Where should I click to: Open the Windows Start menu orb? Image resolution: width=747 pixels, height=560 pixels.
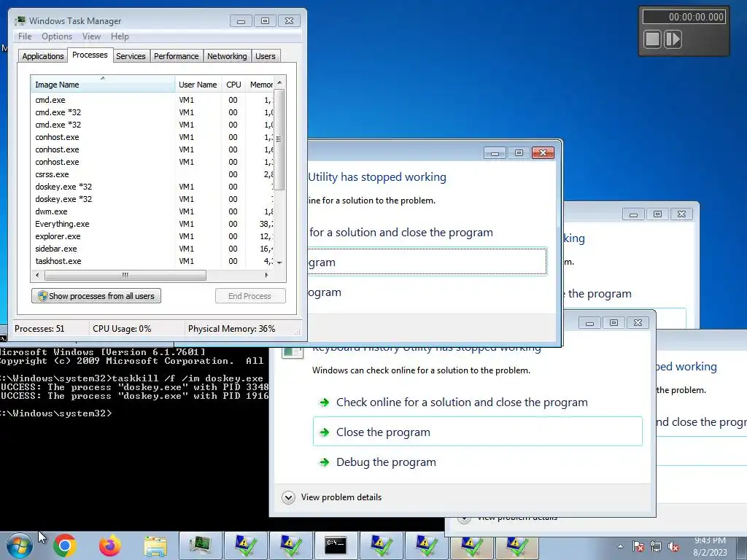click(20, 545)
